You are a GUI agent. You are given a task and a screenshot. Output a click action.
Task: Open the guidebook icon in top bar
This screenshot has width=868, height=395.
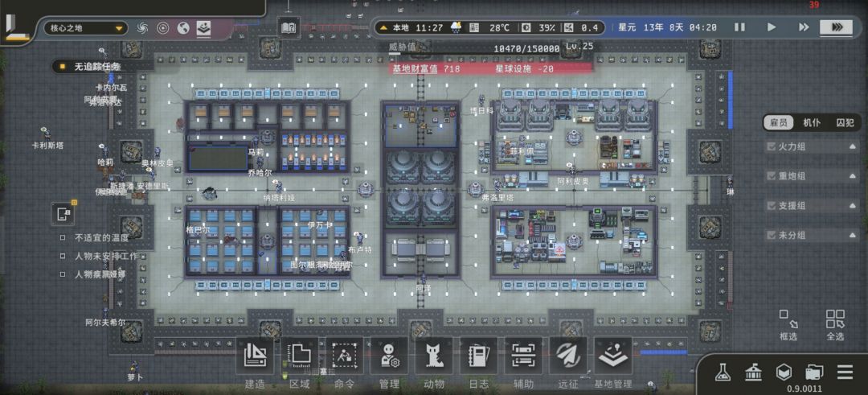pos(289,27)
